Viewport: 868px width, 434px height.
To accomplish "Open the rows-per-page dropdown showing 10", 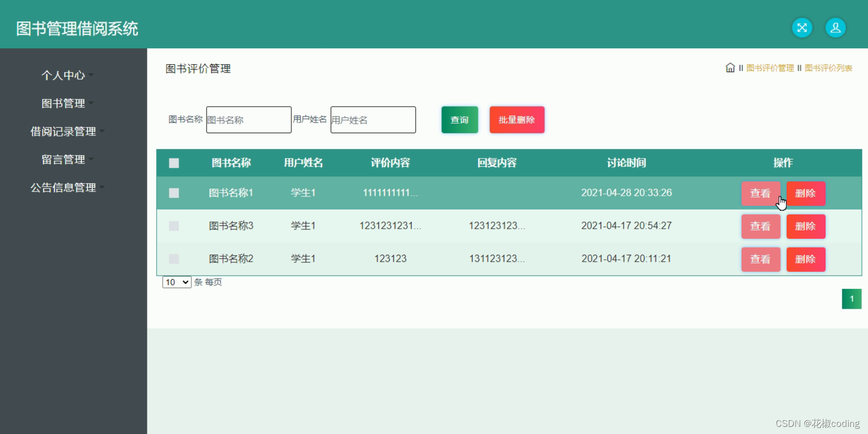I will pyautogui.click(x=176, y=282).
